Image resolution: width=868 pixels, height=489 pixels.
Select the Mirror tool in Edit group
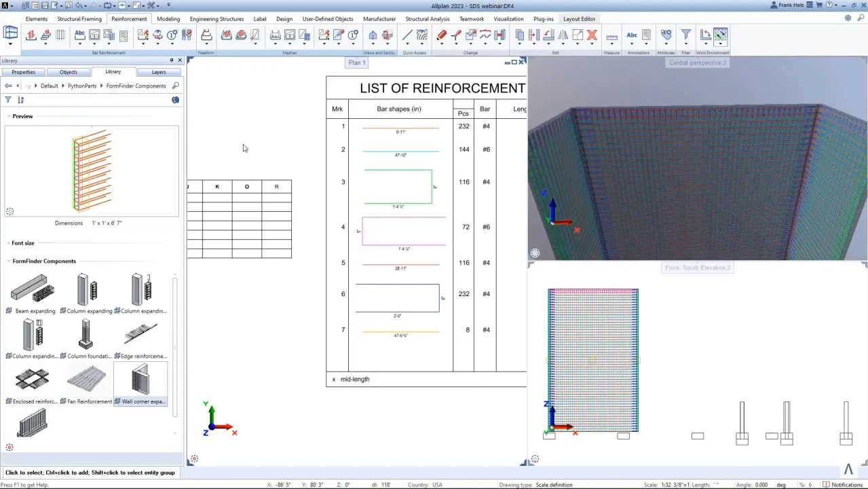pos(563,35)
